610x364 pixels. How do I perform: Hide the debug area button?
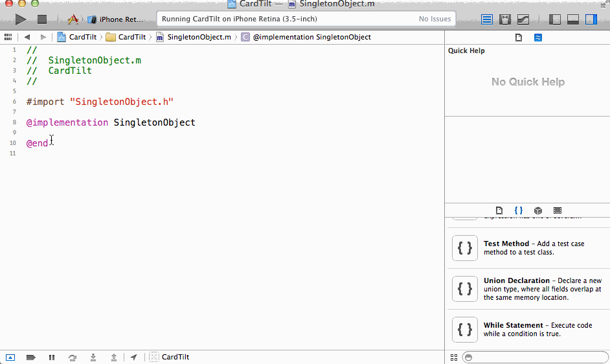[10, 358]
